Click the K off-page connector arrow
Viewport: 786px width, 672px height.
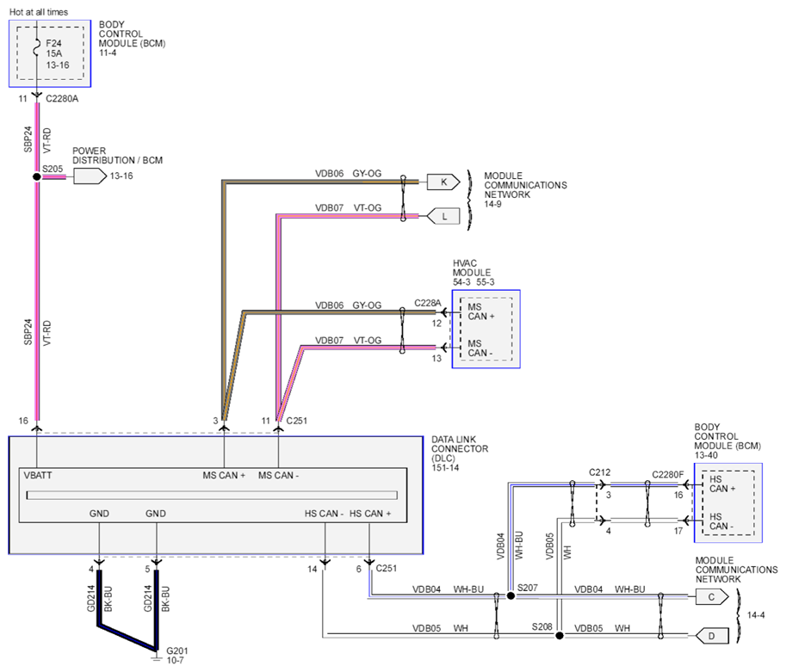pyautogui.click(x=443, y=182)
